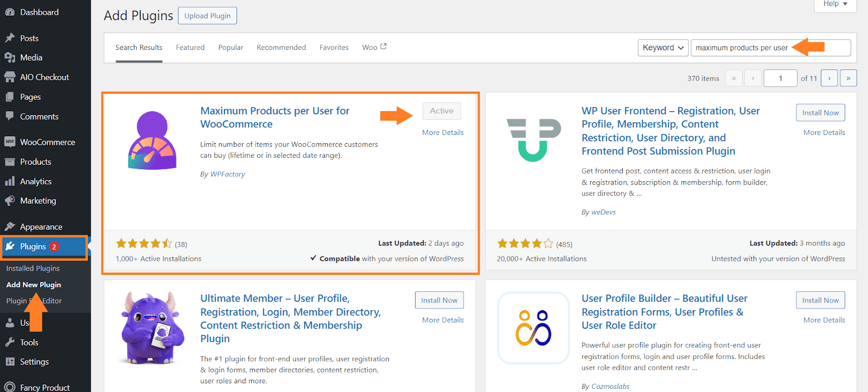The image size is (868, 392).
Task: Click the Woo external link icon
Action: coord(384,47)
